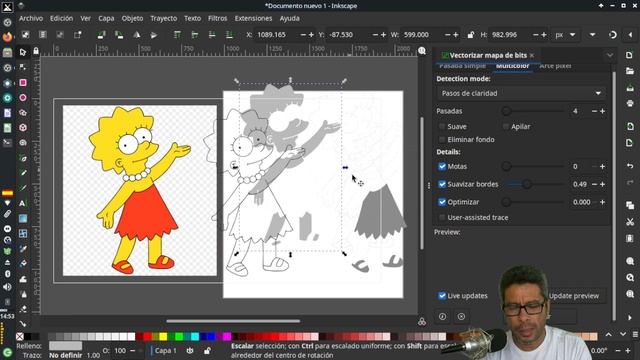
Task: Click the volume speaker tray icon
Action: pyautogui.click(x=7, y=287)
